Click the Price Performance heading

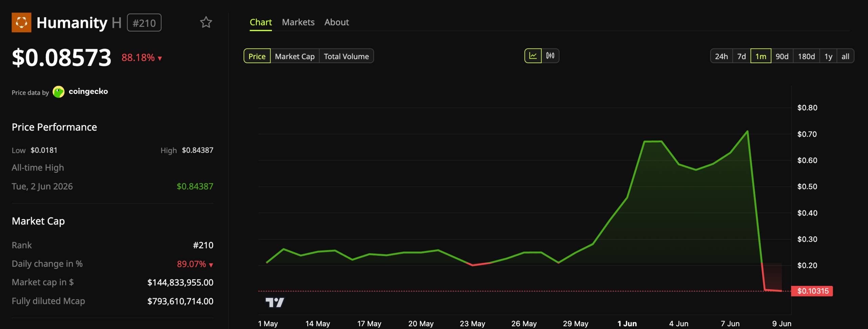(54, 127)
